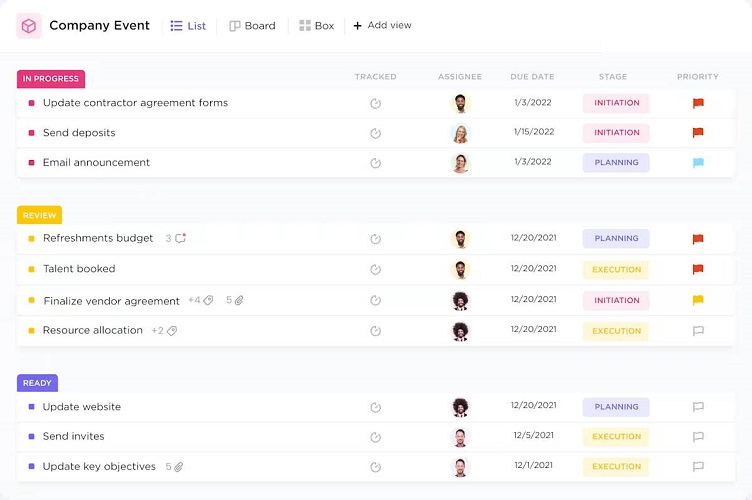752x500 pixels.
Task: Click assignee avatar for Email announcement
Action: coord(460,163)
